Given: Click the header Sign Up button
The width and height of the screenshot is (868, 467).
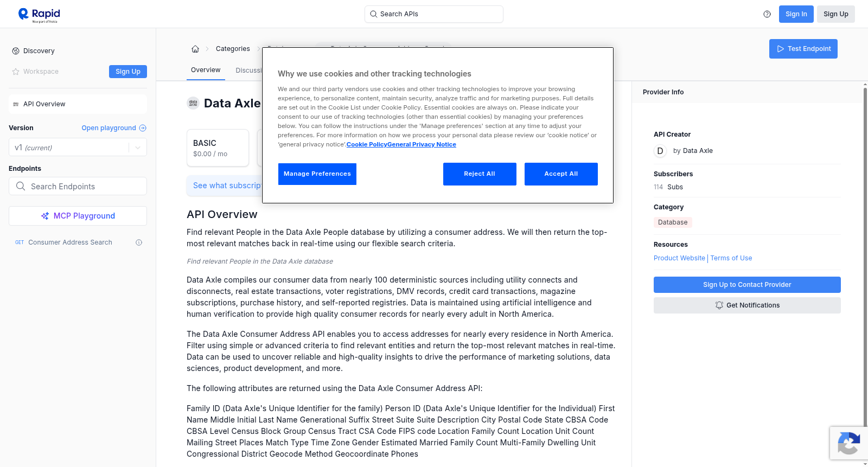Looking at the screenshot, I should coord(835,14).
